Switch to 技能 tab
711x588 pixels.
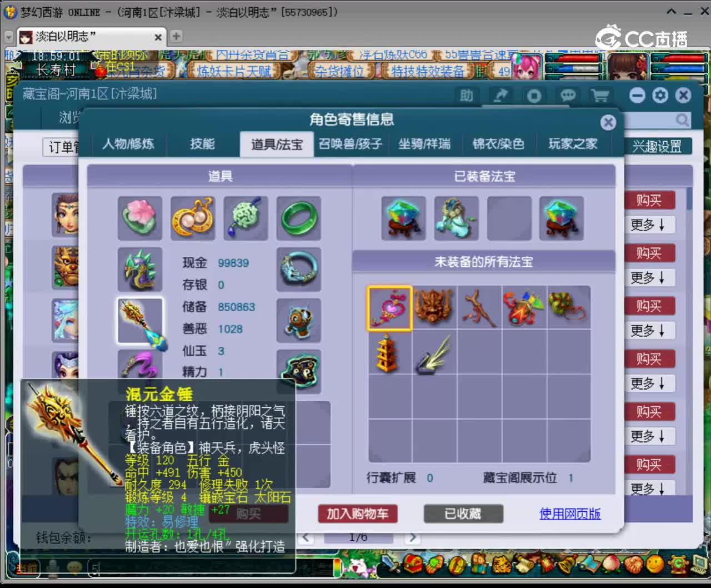click(x=202, y=144)
